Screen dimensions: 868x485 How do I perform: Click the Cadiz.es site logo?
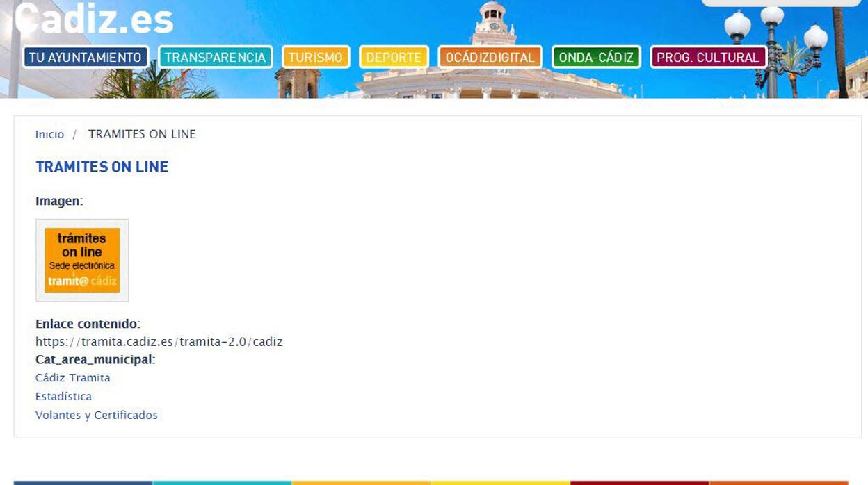click(94, 19)
